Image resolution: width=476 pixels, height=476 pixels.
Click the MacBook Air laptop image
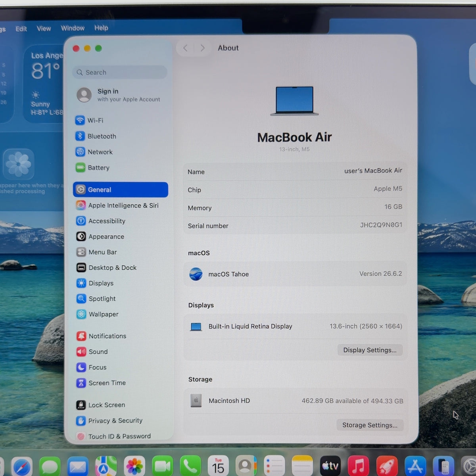click(294, 101)
